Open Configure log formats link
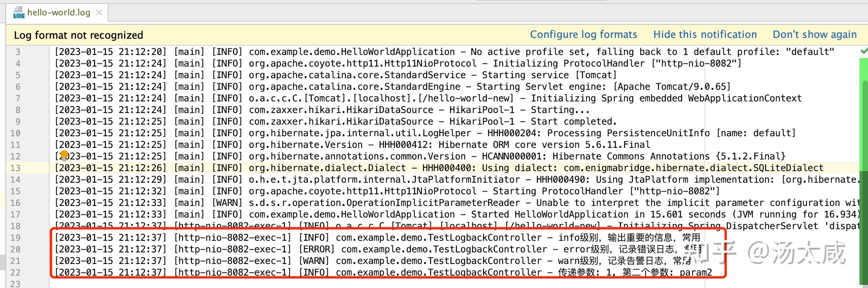Viewport: 868px width, 288px height. [x=583, y=34]
